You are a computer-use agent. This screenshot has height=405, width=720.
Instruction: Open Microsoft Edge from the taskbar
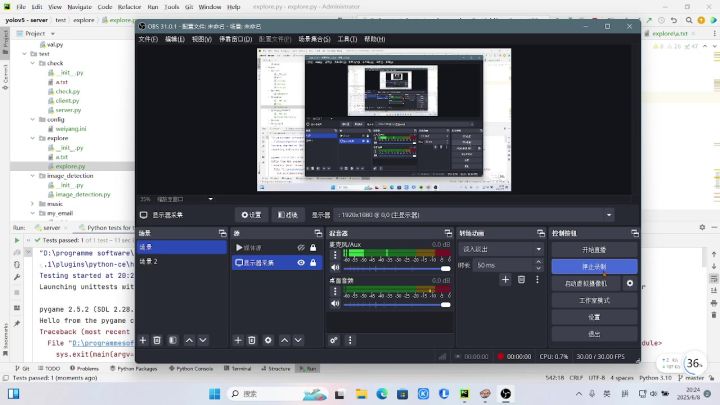[x=382, y=394]
